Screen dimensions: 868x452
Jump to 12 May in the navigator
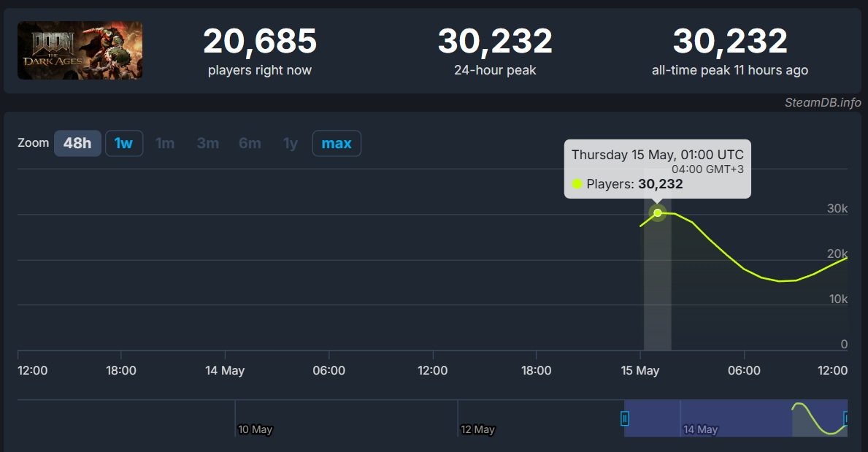(x=477, y=429)
